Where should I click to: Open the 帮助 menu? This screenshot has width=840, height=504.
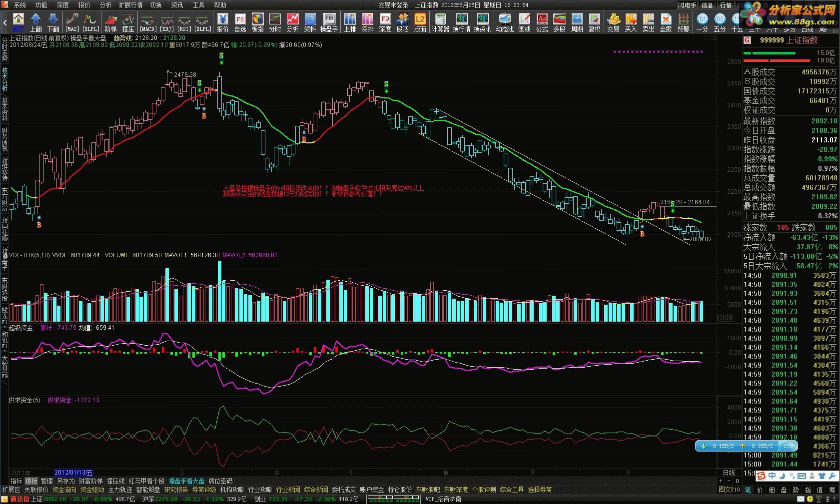[220, 5]
